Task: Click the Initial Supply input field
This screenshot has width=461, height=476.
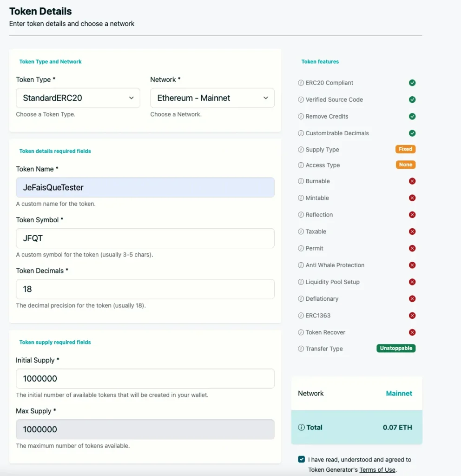Action: click(145, 379)
